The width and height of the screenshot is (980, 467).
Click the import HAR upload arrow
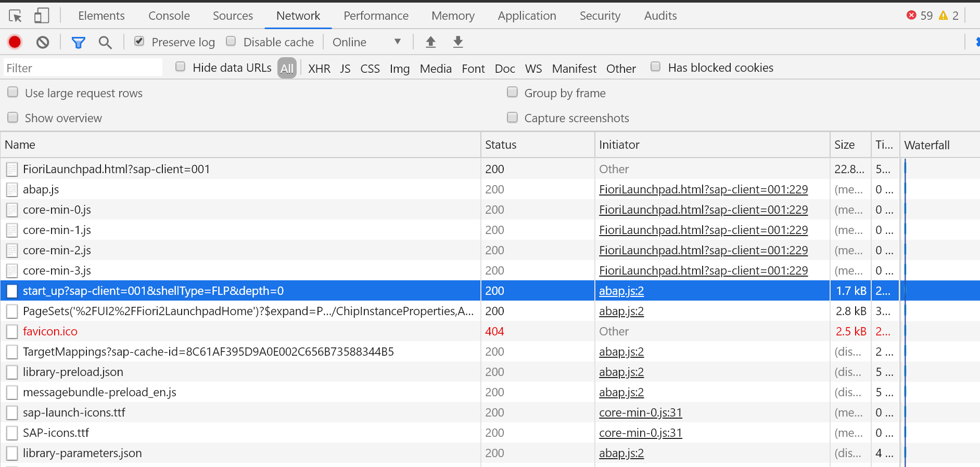430,42
